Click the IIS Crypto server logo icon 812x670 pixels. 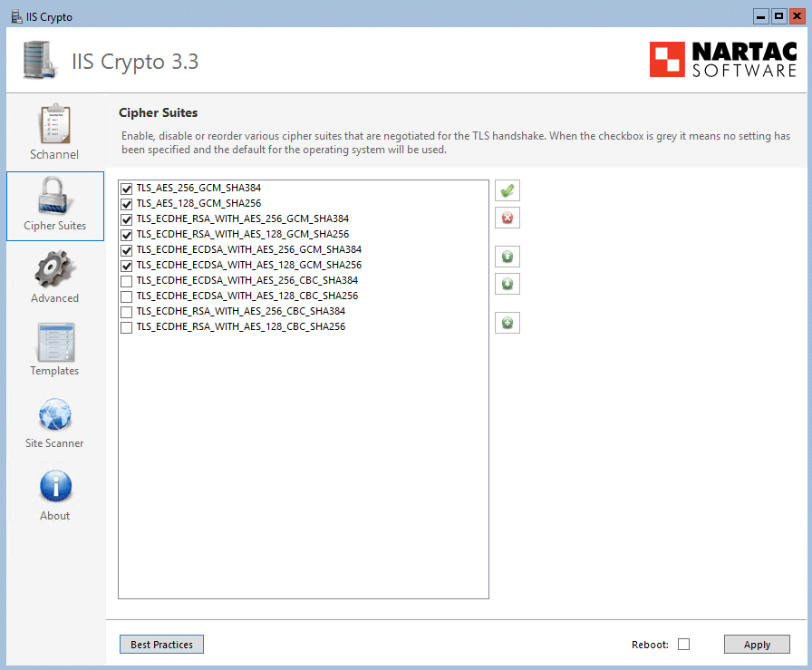(x=39, y=61)
